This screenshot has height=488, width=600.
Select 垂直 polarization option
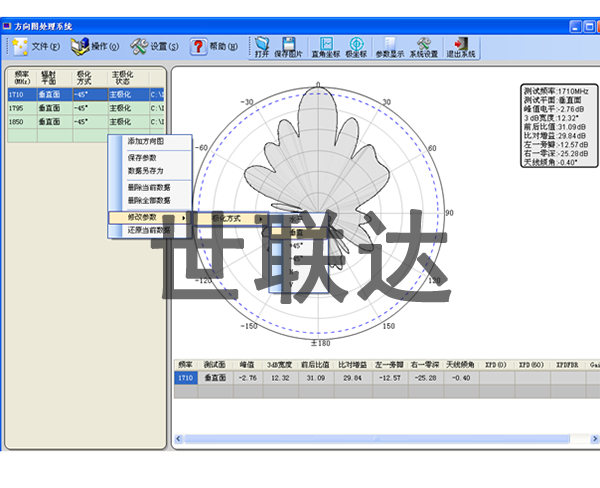click(298, 232)
